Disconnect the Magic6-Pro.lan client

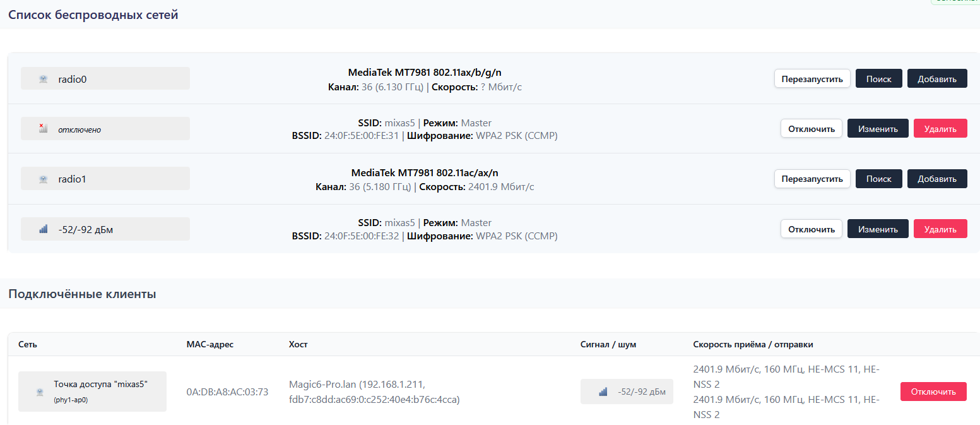(933, 392)
